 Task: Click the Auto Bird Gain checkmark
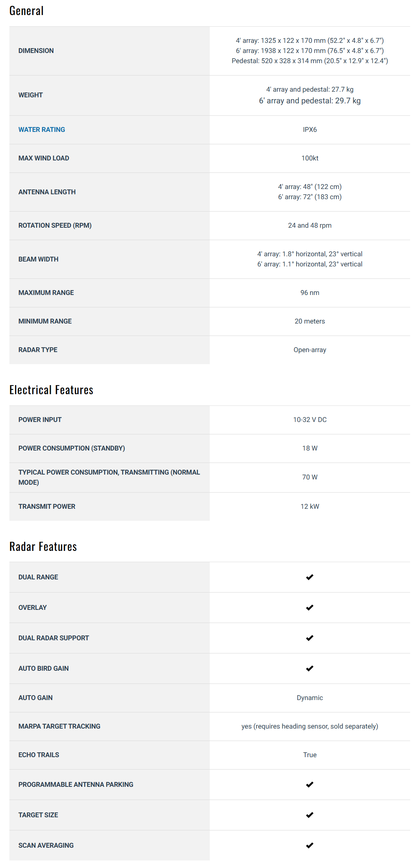click(309, 668)
